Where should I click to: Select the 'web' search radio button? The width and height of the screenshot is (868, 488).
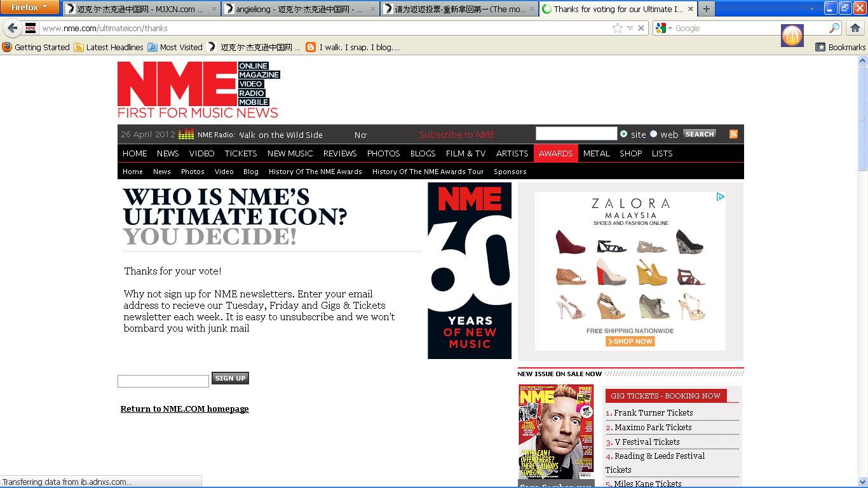(x=653, y=135)
